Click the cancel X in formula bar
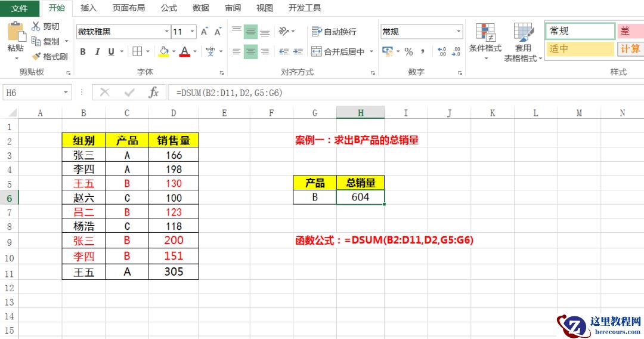This screenshot has height=339, width=644. (x=105, y=93)
